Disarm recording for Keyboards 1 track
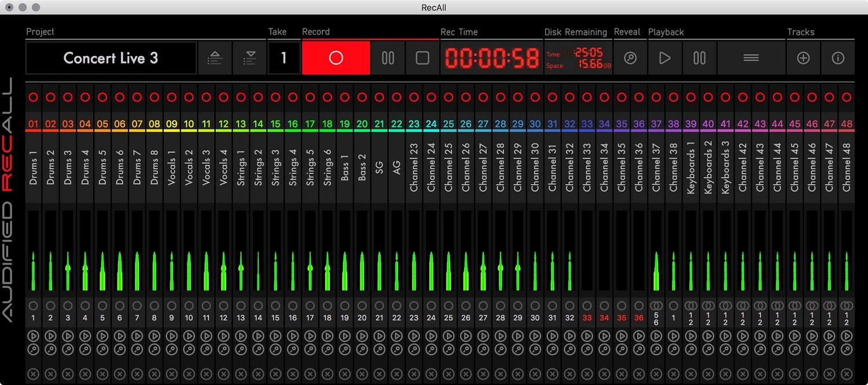This screenshot has height=385, width=868. pyautogui.click(x=691, y=97)
